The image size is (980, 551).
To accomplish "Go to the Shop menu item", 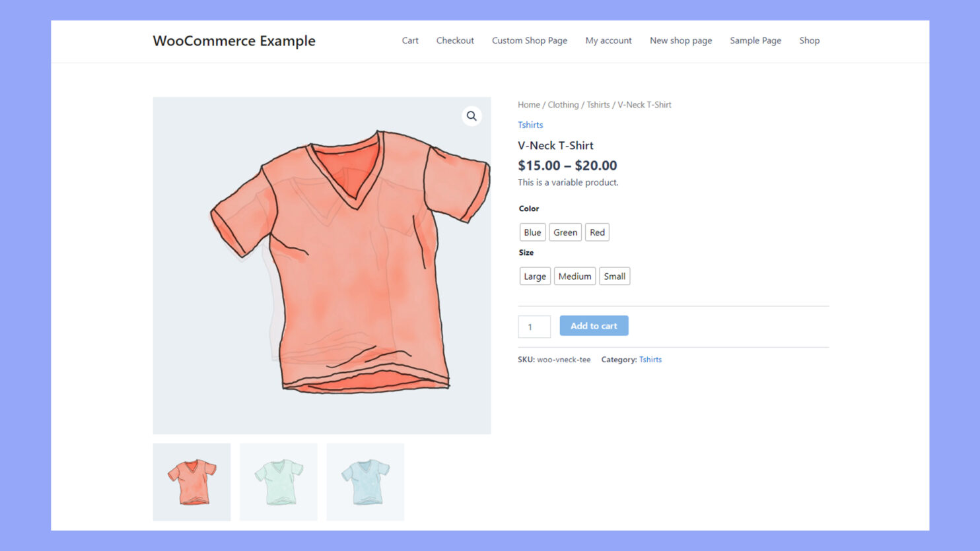I will [x=809, y=40].
